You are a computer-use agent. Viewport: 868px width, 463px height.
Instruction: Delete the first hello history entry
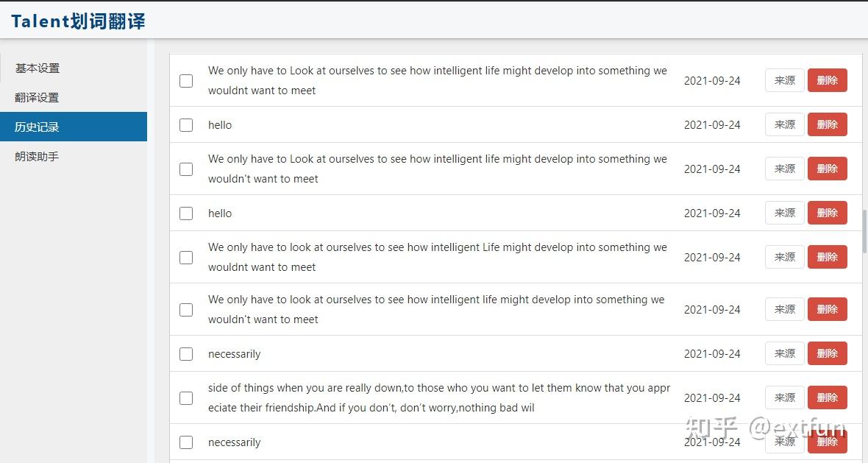click(827, 124)
